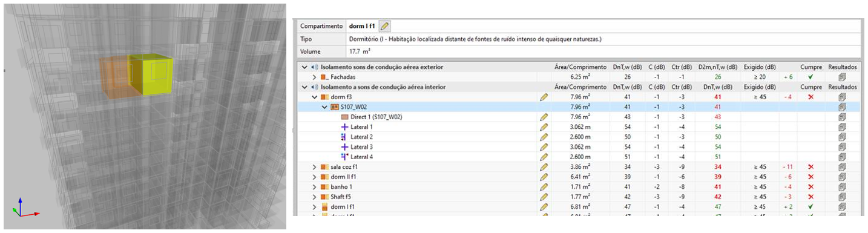Open results report for dorm f3 row

click(x=842, y=97)
